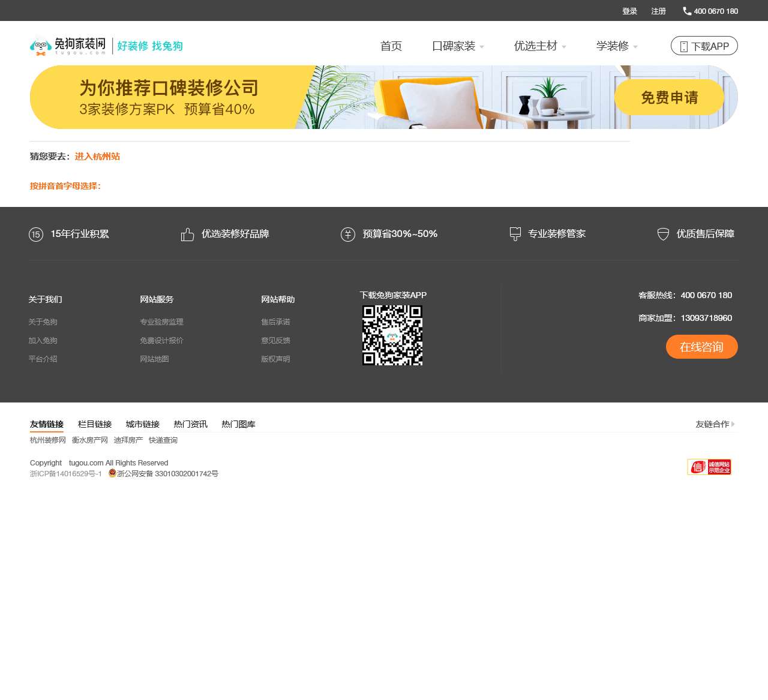The image size is (768, 700).
Task: Switch to the 友情链接 tab
Action: (x=47, y=424)
